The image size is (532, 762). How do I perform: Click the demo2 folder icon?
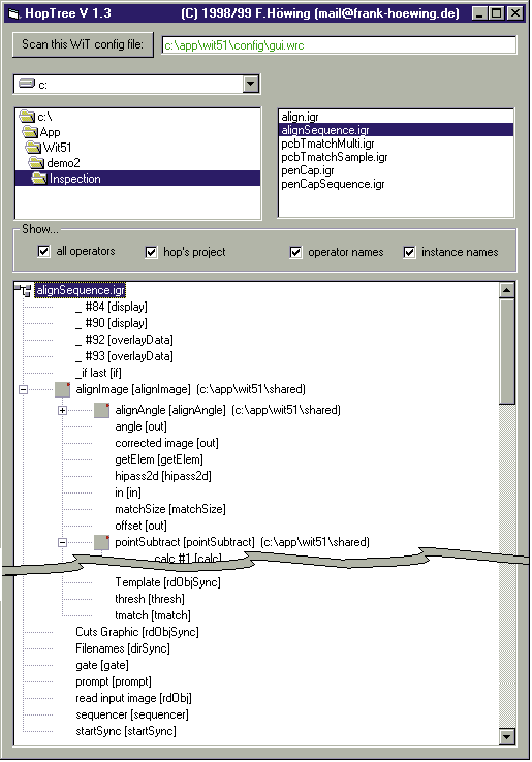coord(36,162)
